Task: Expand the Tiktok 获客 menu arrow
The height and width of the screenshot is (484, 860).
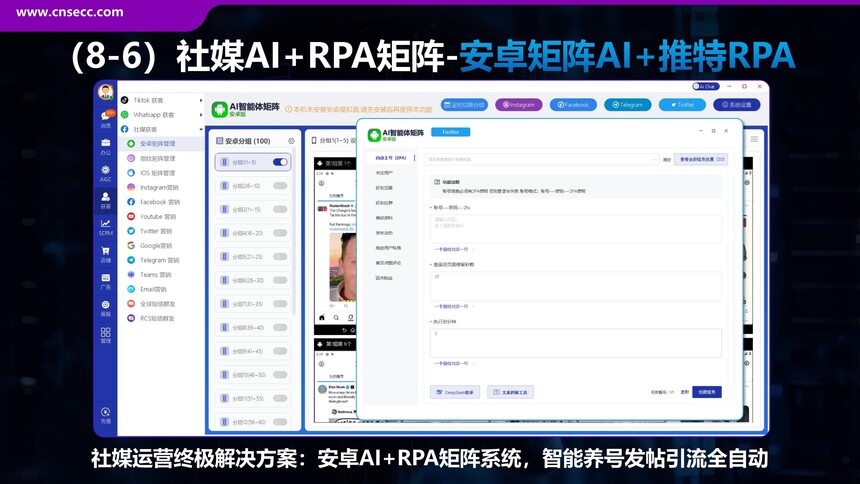Action: coord(201,100)
